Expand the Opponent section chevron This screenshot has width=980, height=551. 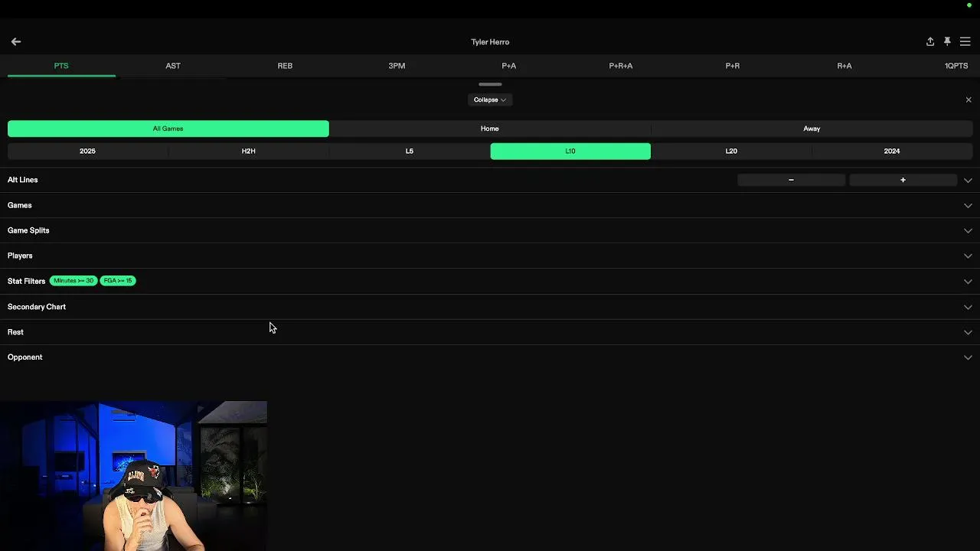968,358
